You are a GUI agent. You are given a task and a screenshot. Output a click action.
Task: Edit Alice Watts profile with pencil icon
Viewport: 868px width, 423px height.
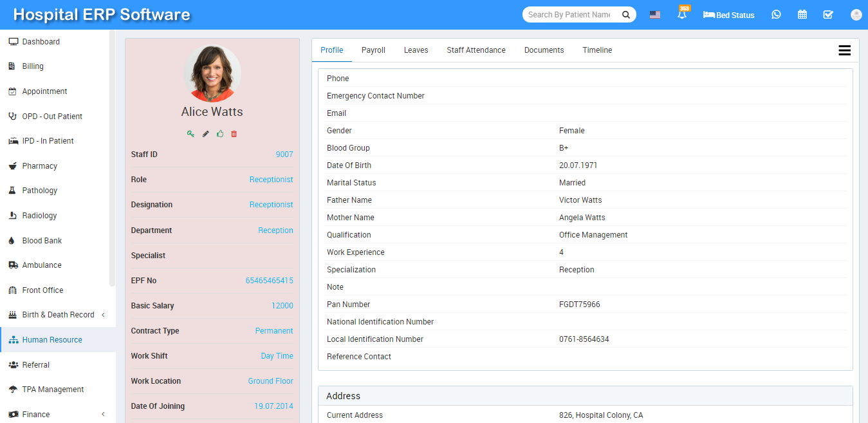click(206, 134)
